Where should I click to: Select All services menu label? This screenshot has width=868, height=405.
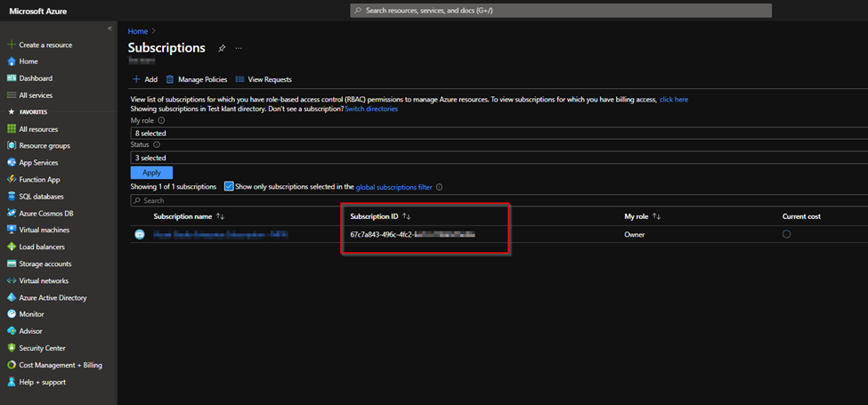[36, 95]
